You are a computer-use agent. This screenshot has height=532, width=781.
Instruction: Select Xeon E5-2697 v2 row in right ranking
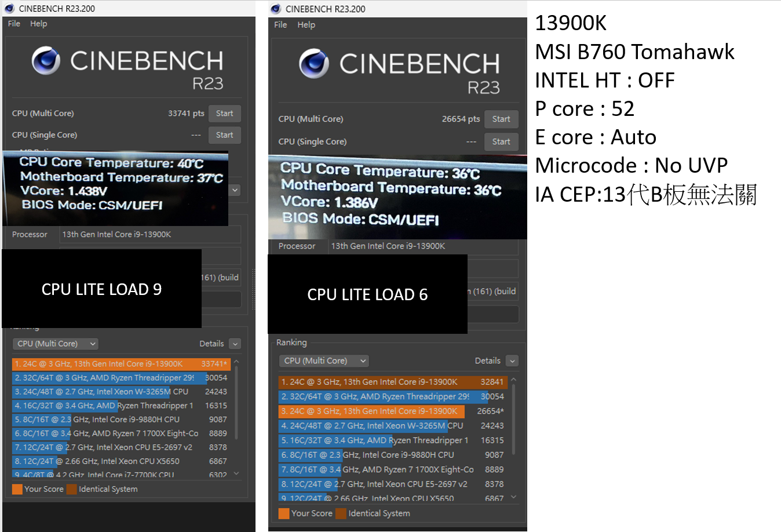tap(393, 484)
